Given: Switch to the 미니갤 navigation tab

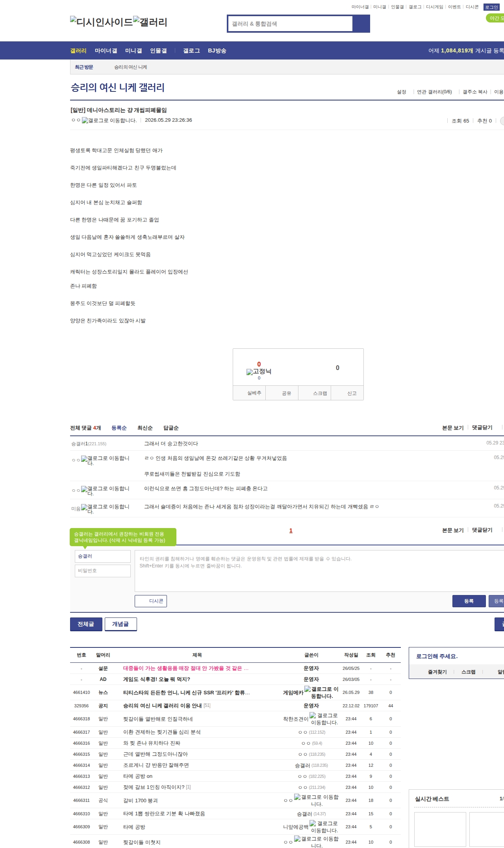Looking at the screenshot, I should click(133, 50).
